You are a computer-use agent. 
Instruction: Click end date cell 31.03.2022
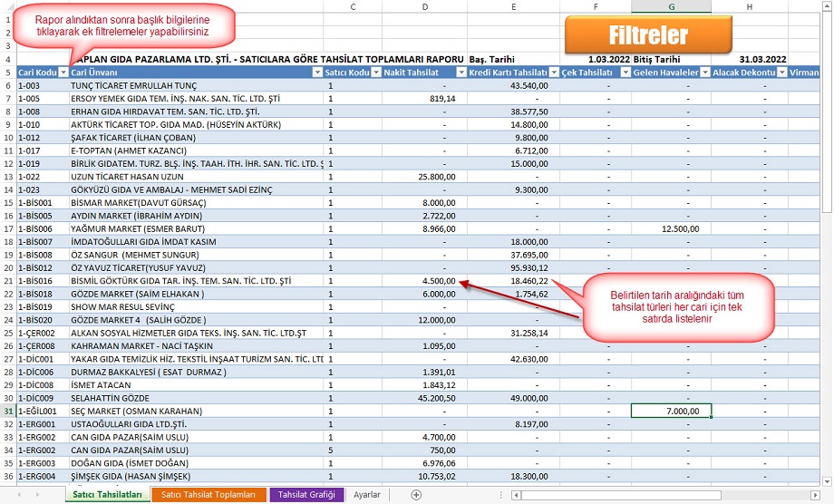click(x=750, y=60)
